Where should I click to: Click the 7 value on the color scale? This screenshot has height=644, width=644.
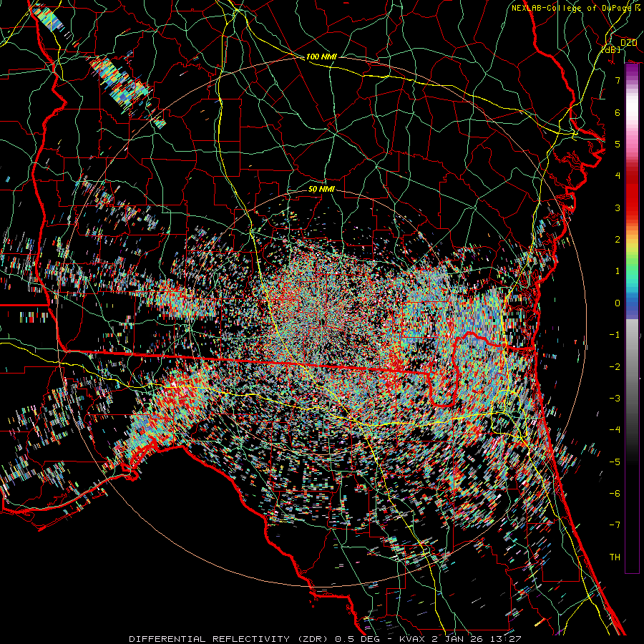click(x=618, y=80)
